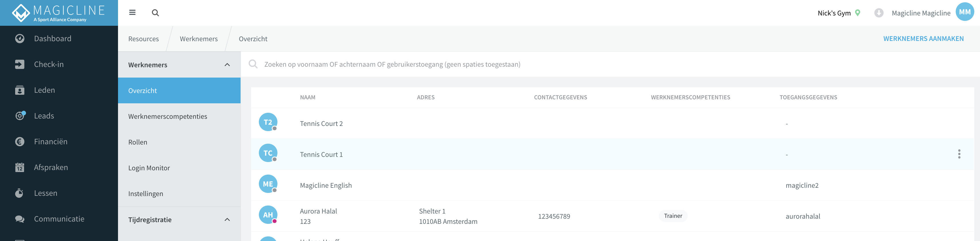
Task: Click the Afspraken calendar icon
Action: point(20,167)
